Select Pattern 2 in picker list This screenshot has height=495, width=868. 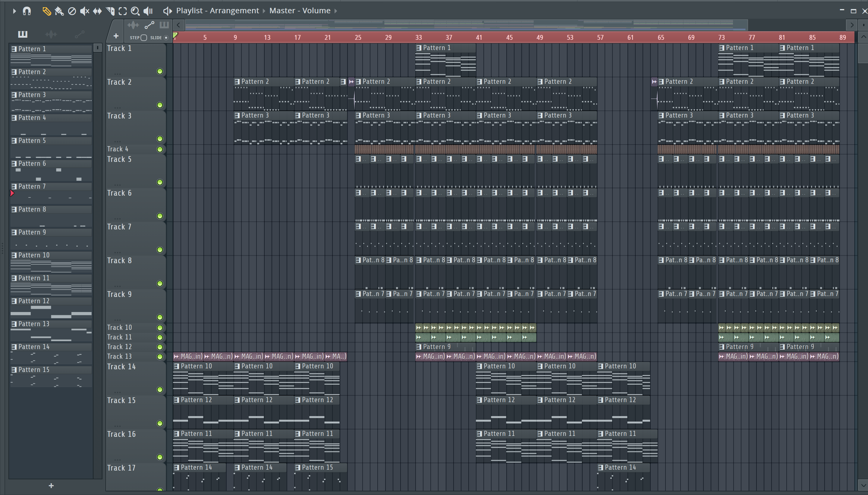[51, 79]
